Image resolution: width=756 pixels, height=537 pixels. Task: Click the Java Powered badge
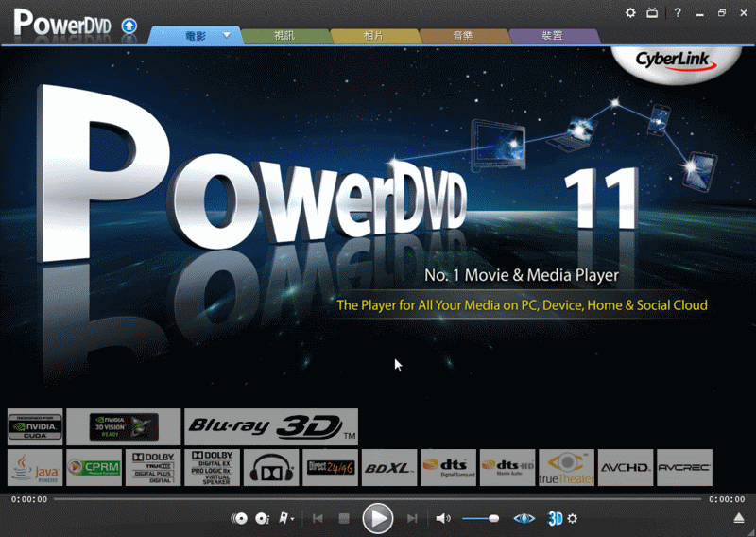pyautogui.click(x=35, y=468)
